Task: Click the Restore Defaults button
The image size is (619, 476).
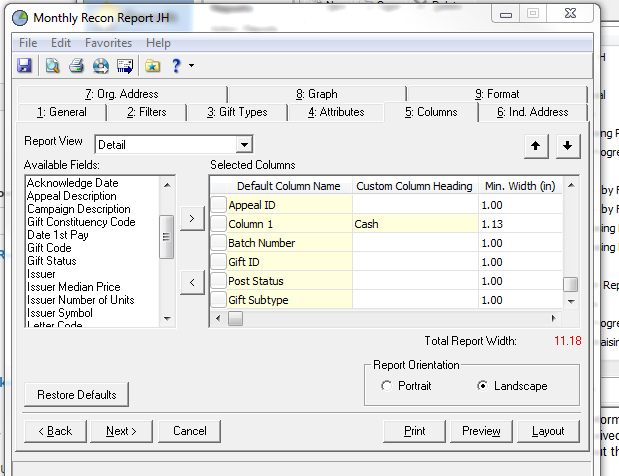Action: [x=77, y=395]
